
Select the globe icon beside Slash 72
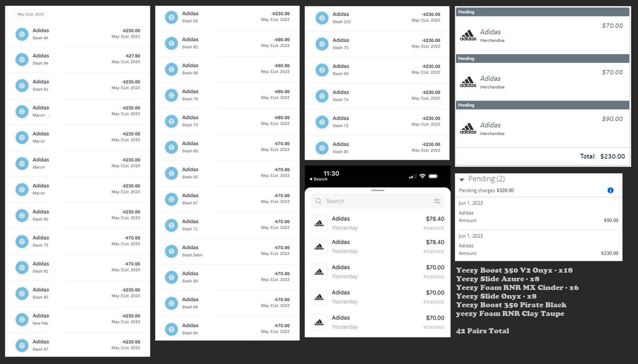(x=322, y=122)
